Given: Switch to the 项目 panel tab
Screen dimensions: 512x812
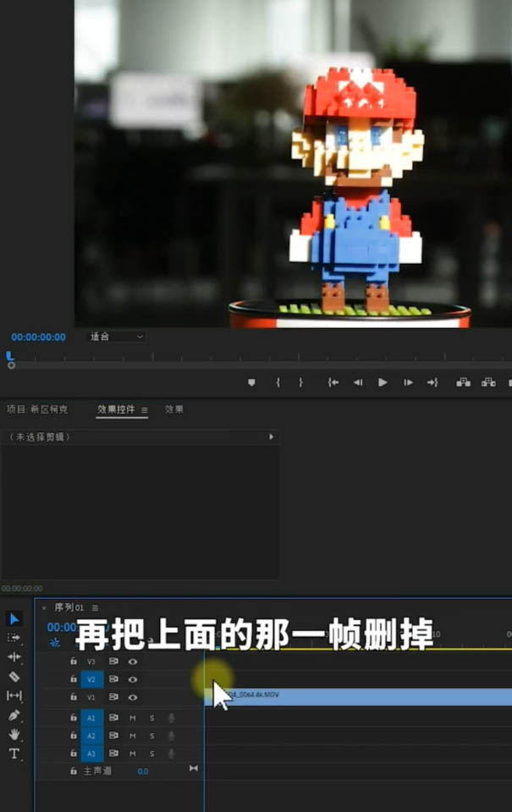Looking at the screenshot, I should pyautogui.click(x=36, y=409).
